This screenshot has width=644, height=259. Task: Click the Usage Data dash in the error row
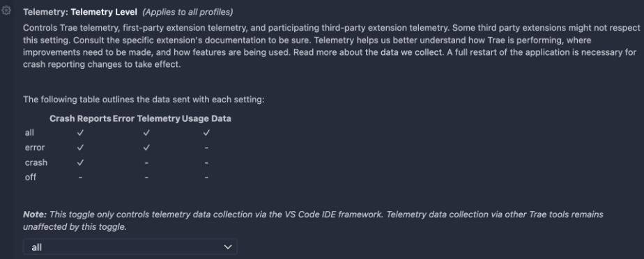(x=206, y=148)
